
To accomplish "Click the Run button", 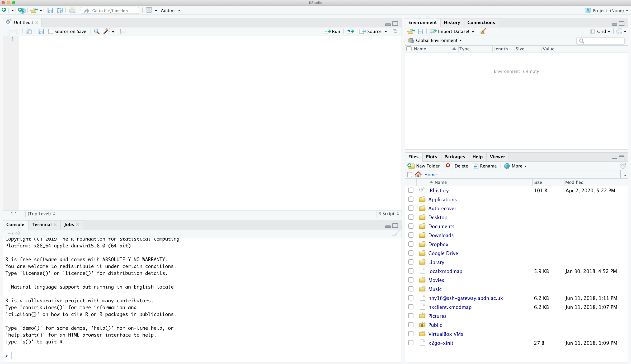I will click(332, 31).
